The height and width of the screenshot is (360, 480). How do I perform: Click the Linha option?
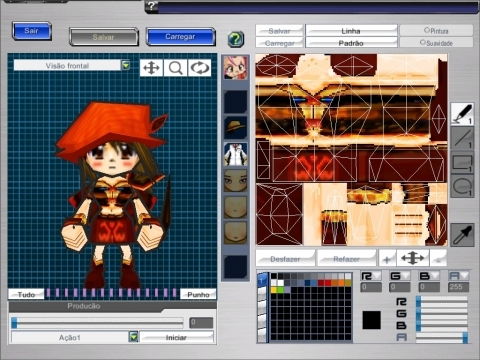point(351,31)
